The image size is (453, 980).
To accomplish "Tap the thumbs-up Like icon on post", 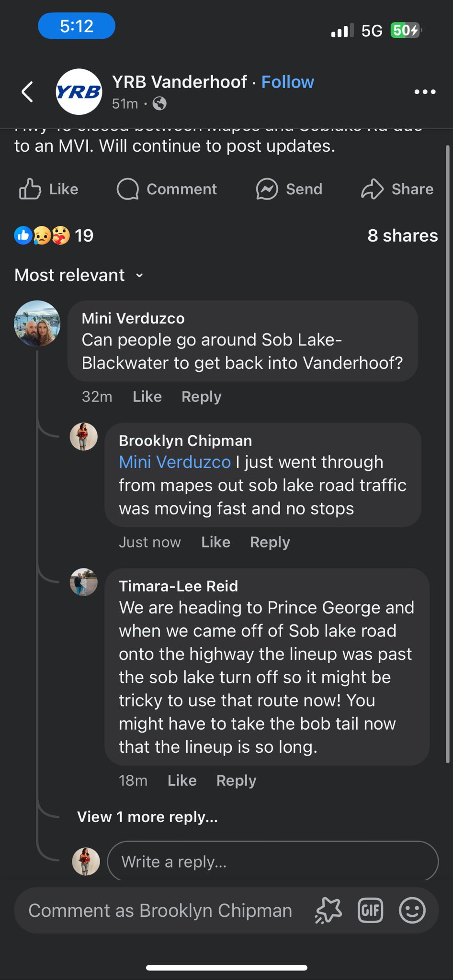I will [30, 189].
